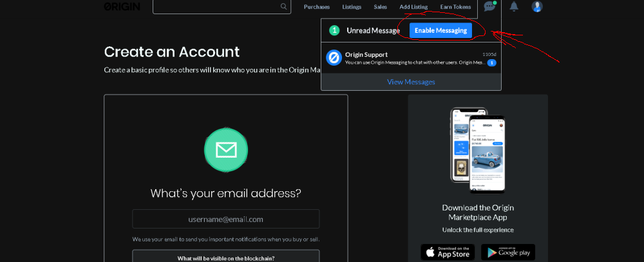Screen dimensions: 644x262
Task: Click the Unread Message label
Action: click(x=373, y=30)
